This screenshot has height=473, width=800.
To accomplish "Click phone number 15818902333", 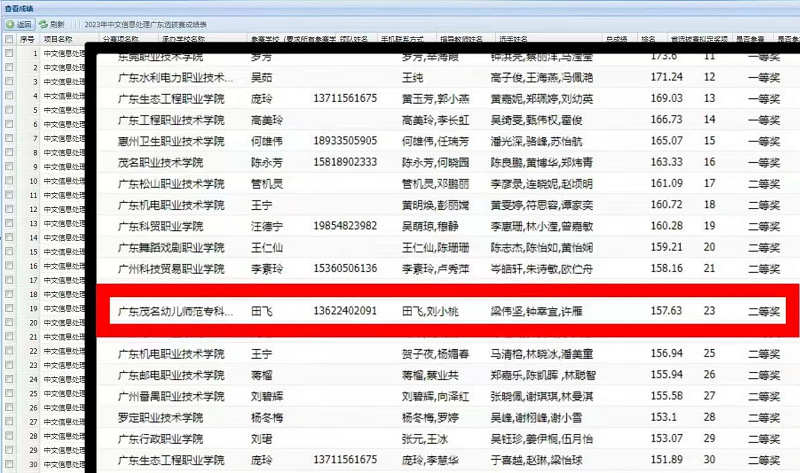I will point(345,162).
